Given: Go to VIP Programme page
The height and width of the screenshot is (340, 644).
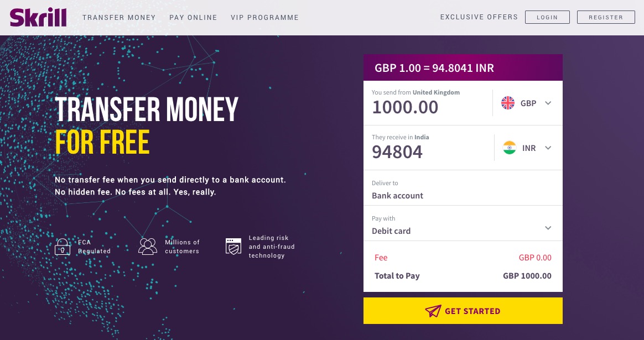Looking at the screenshot, I should tap(264, 18).
